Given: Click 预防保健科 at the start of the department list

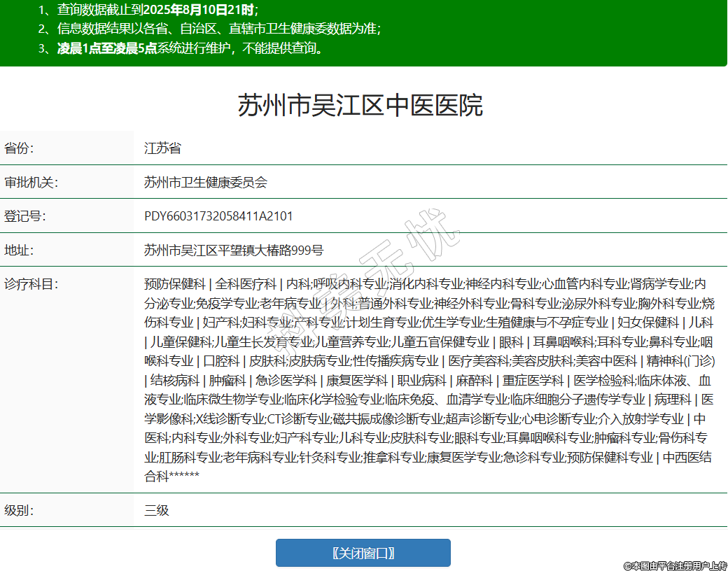Looking at the screenshot, I should (174, 284).
